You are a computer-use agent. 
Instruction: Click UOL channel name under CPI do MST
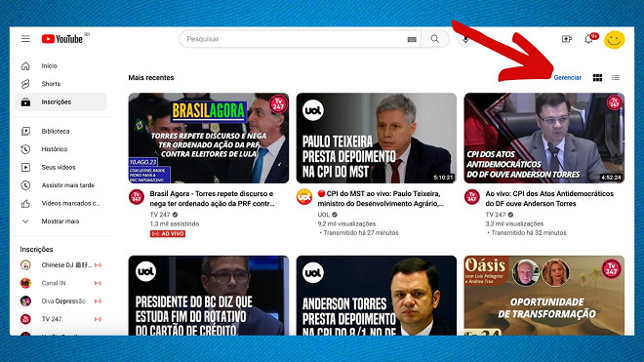pos(324,215)
